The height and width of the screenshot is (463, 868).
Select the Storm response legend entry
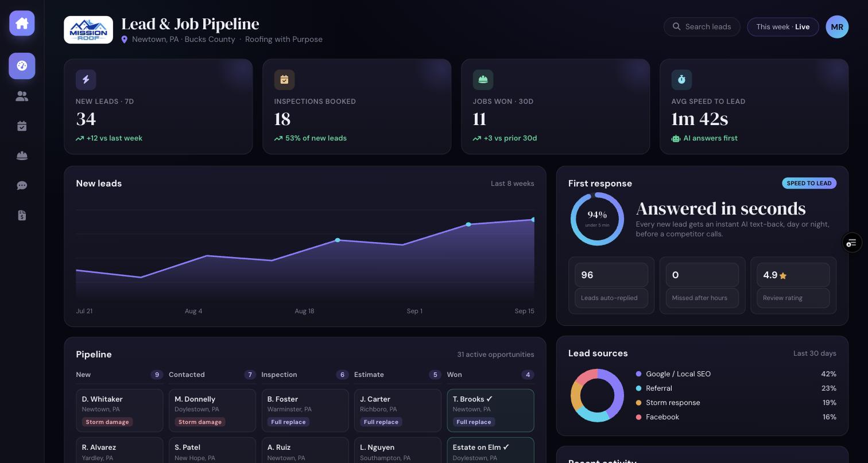[736, 403]
